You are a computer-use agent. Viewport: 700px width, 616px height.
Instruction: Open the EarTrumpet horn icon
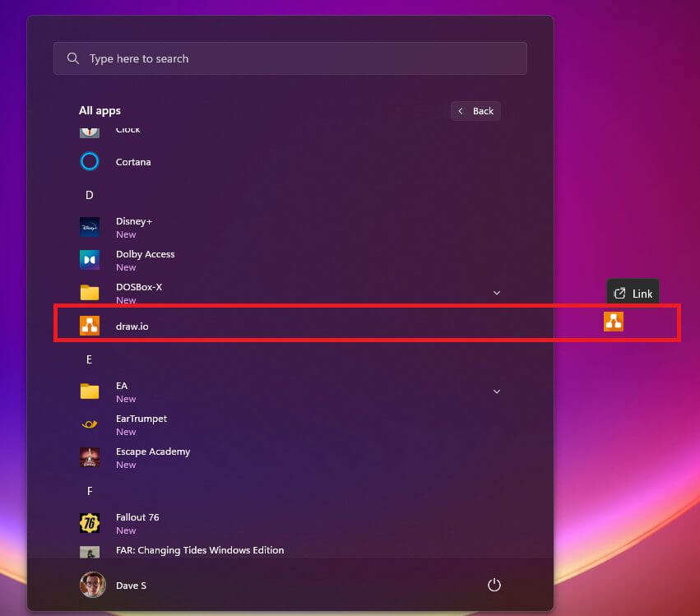(90, 424)
